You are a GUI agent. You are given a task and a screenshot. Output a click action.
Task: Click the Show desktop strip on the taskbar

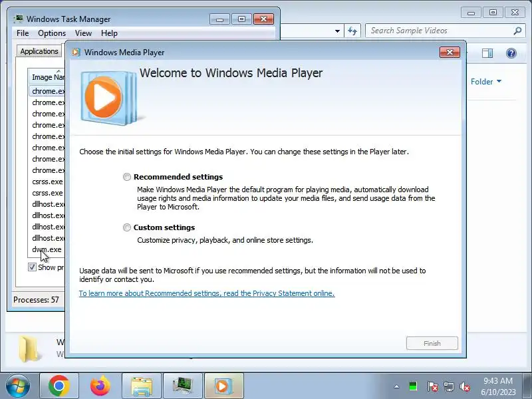tap(527, 386)
